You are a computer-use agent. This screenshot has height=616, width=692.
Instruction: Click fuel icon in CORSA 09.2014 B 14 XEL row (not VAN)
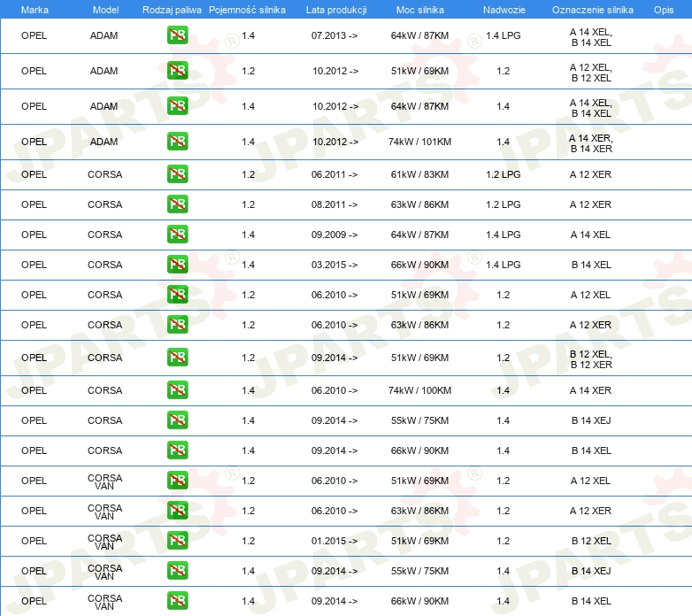[x=177, y=450]
